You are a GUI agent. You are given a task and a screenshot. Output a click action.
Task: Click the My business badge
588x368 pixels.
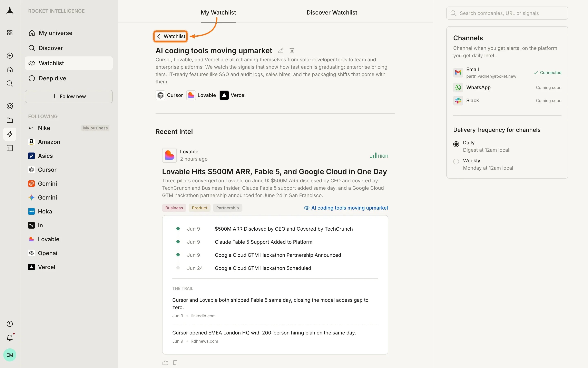[95, 128]
